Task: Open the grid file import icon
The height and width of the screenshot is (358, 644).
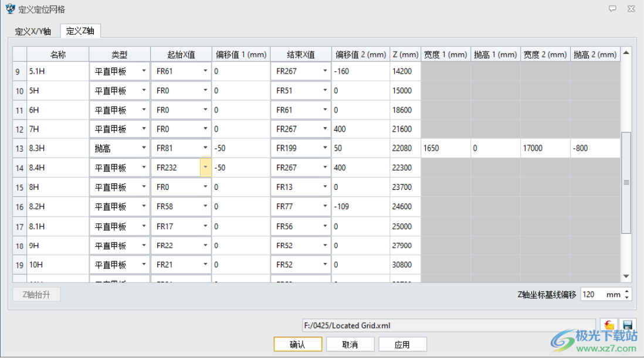Action: click(609, 326)
